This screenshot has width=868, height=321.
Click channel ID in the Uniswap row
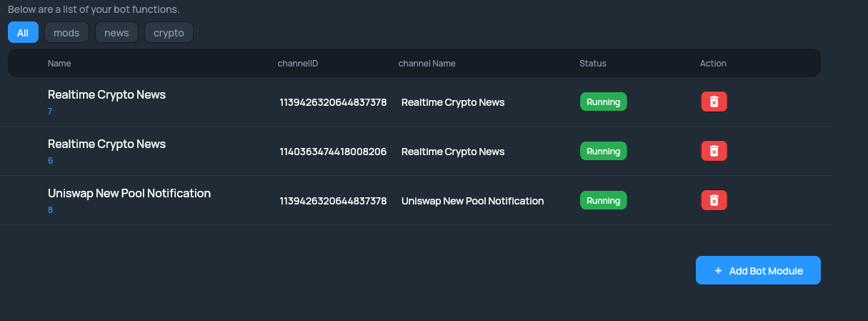click(x=333, y=201)
